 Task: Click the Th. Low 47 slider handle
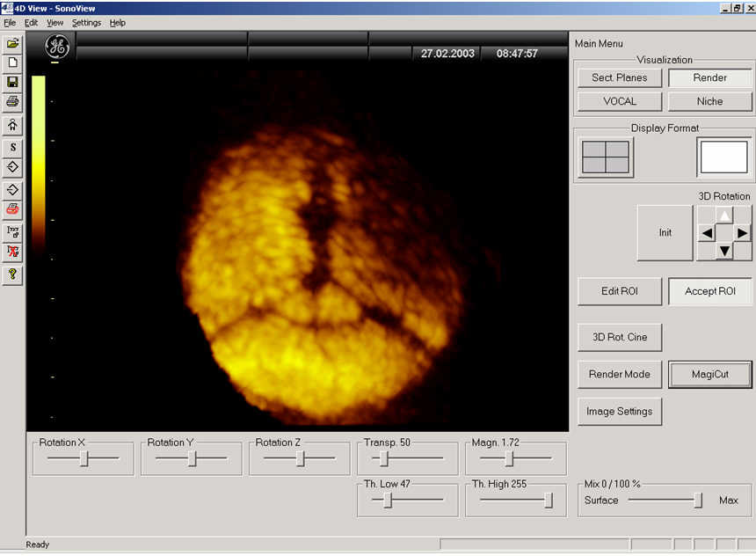[388, 501]
